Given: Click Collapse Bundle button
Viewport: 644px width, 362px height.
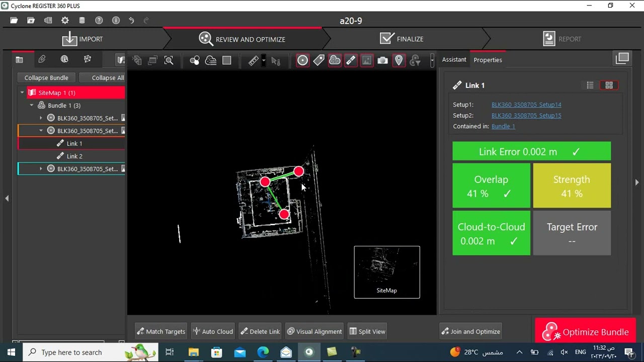Looking at the screenshot, I should pyautogui.click(x=46, y=77).
